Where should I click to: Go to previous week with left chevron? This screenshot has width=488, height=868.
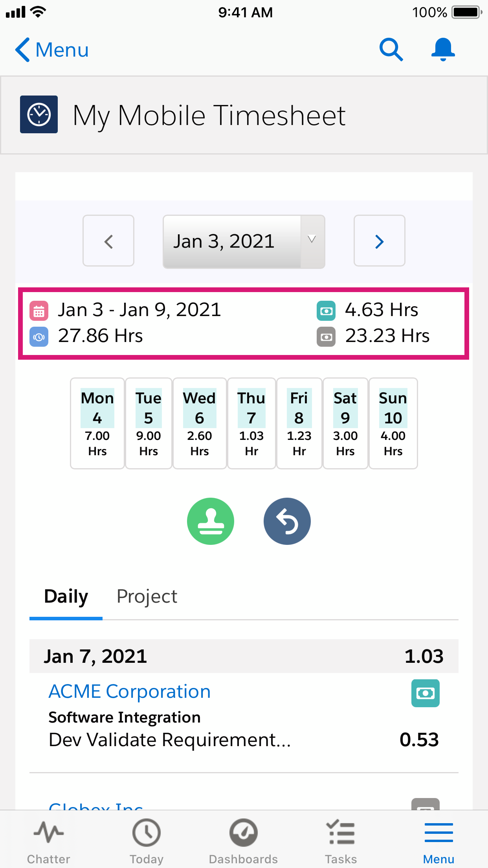pos(108,241)
